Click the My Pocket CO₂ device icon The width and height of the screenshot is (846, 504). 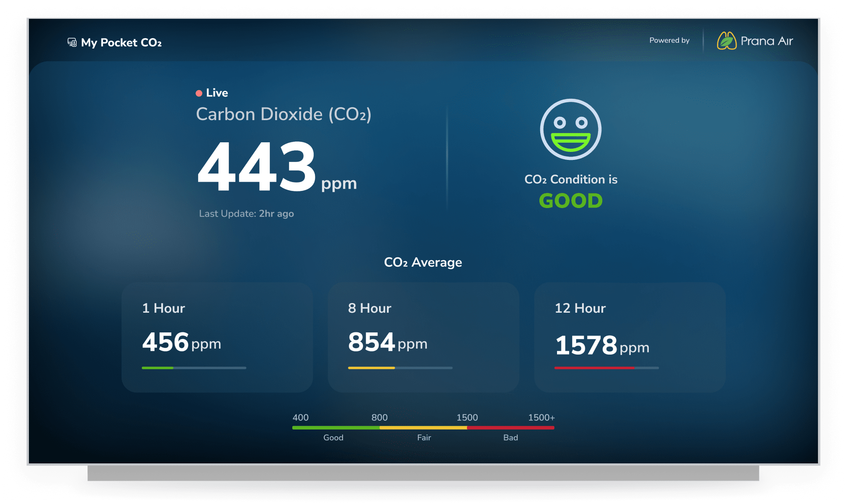pyautogui.click(x=72, y=41)
